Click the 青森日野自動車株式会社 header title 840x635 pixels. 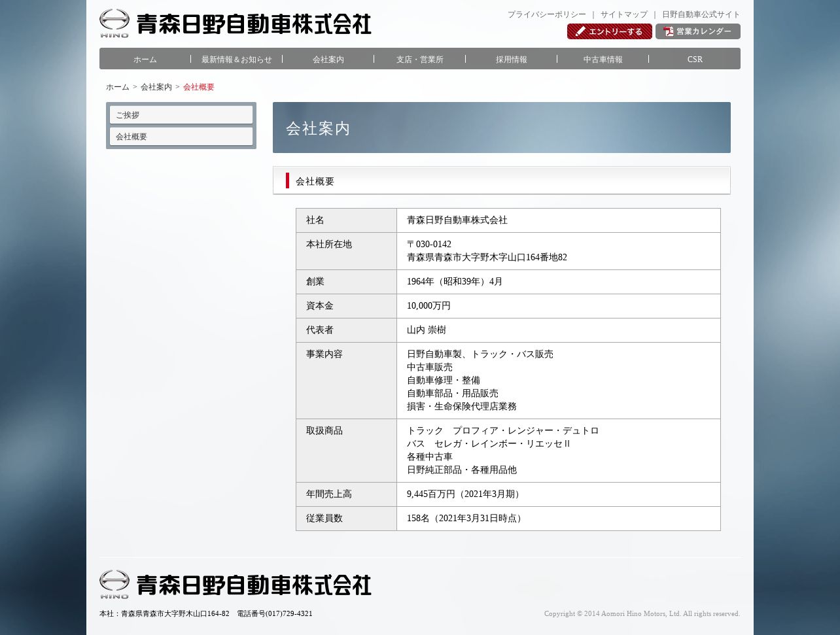254,24
